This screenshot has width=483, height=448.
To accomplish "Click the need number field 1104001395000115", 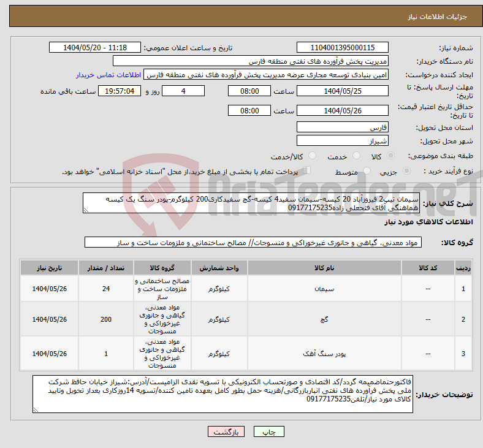I will pos(342,48).
